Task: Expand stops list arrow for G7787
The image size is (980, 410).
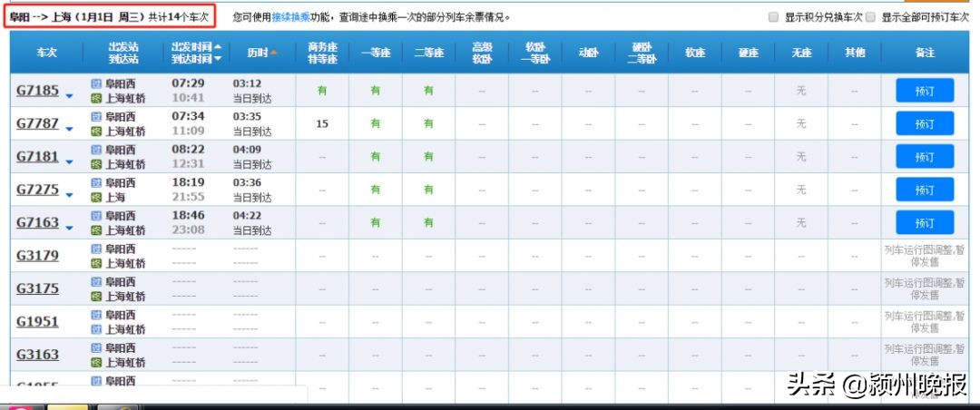Action: (69, 130)
